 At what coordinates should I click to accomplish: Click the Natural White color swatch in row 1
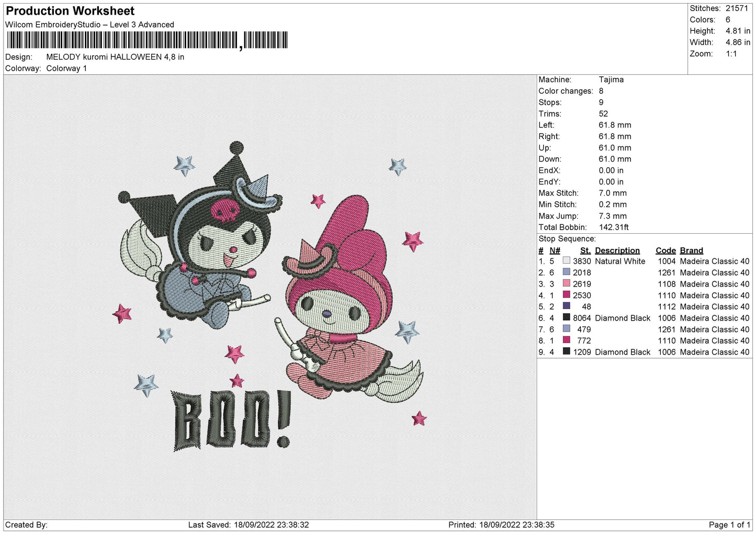(x=566, y=261)
